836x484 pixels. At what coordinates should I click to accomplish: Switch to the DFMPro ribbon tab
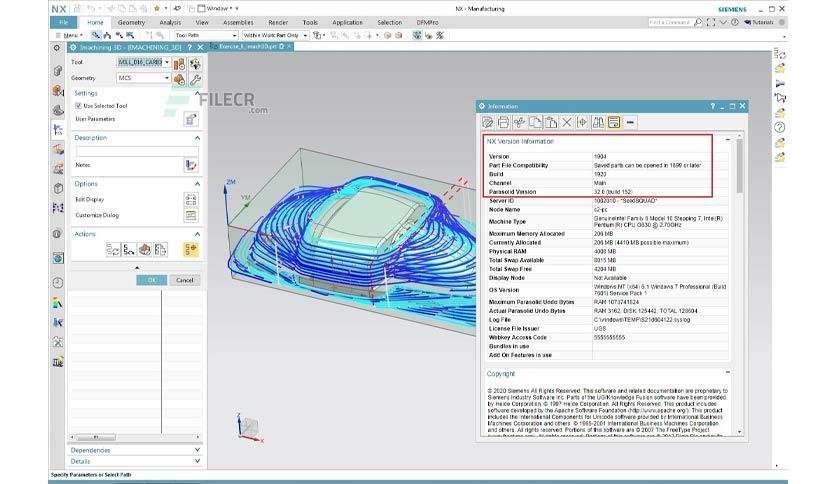coord(427,22)
